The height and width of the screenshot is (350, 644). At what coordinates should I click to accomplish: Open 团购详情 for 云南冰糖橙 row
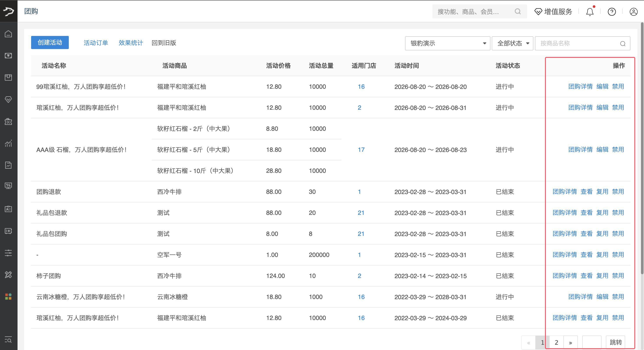[x=580, y=297]
